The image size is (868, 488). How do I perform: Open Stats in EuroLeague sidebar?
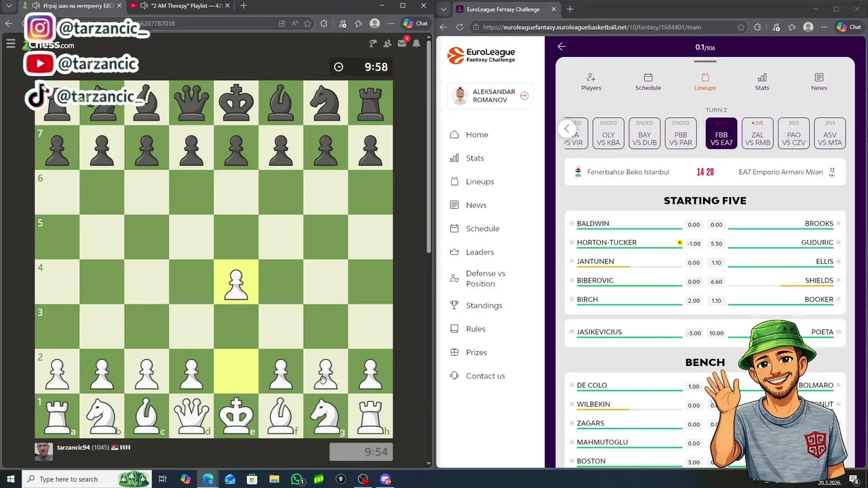475,158
